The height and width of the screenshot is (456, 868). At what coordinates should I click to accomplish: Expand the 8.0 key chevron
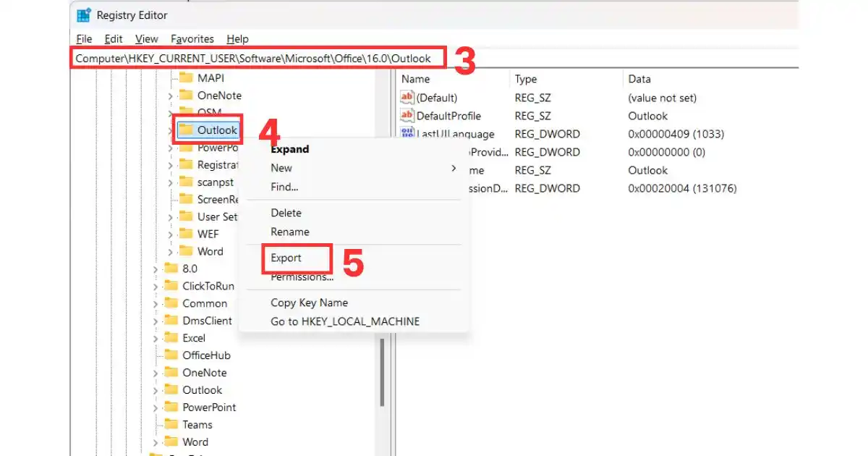tap(155, 269)
